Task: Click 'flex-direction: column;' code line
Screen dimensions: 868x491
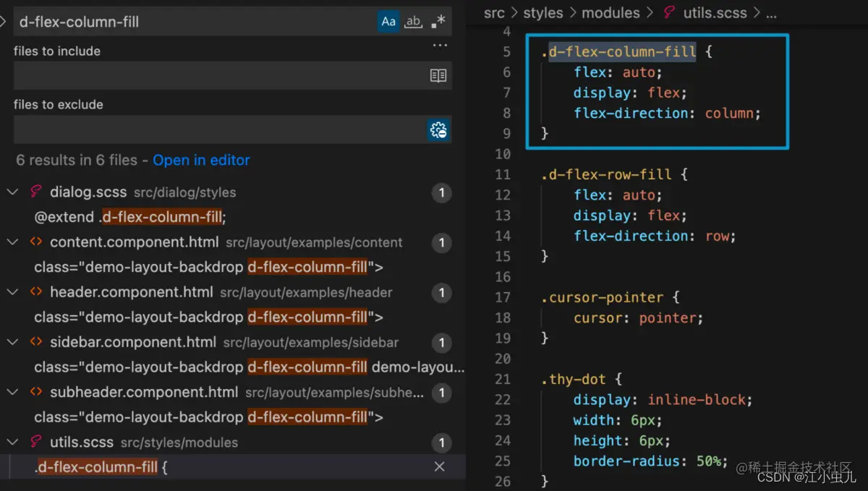Action: pos(668,114)
